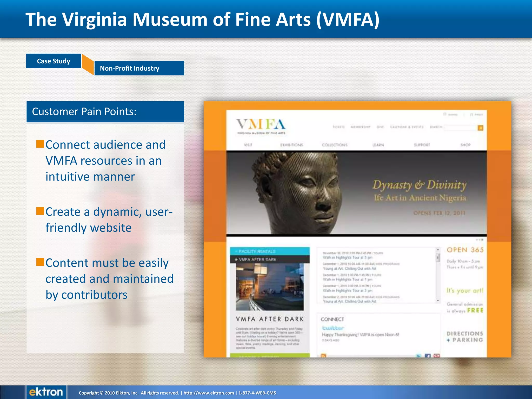Open the YouTube icon in Connect panel
Screen dimensions: 532x399
(x=436, y=356)
